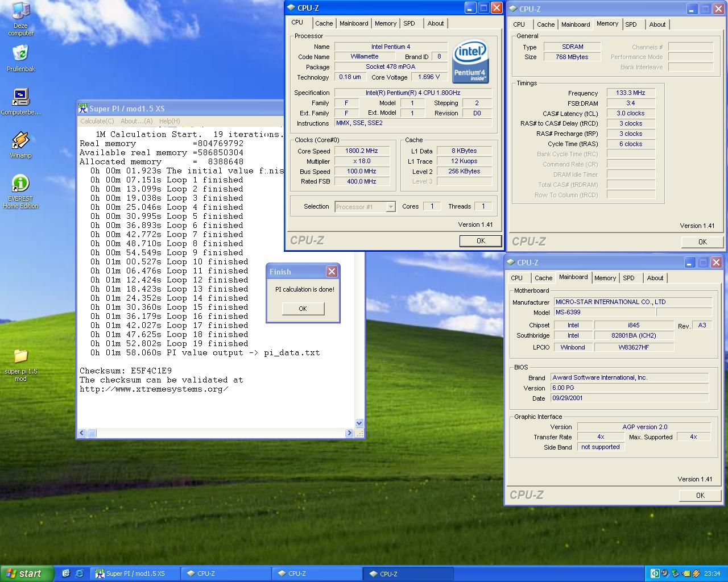Click OK in the Motherboard CPU-Z window
Viewport: 728px width, 582px height.
point(700,496)
